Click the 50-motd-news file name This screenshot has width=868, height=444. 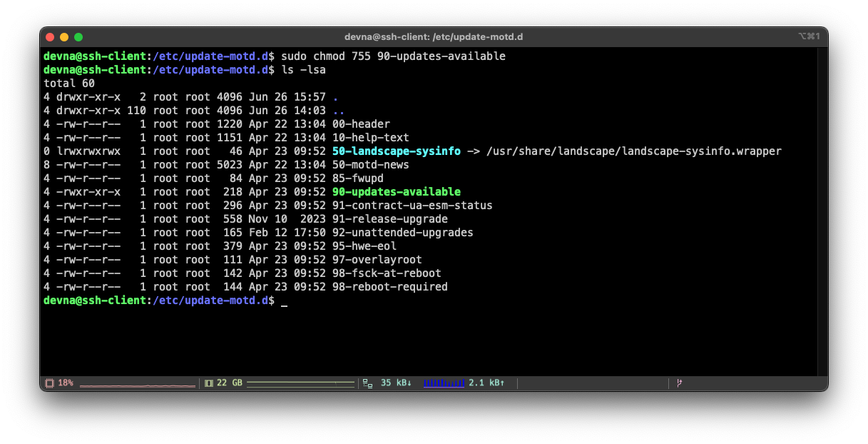371,165
